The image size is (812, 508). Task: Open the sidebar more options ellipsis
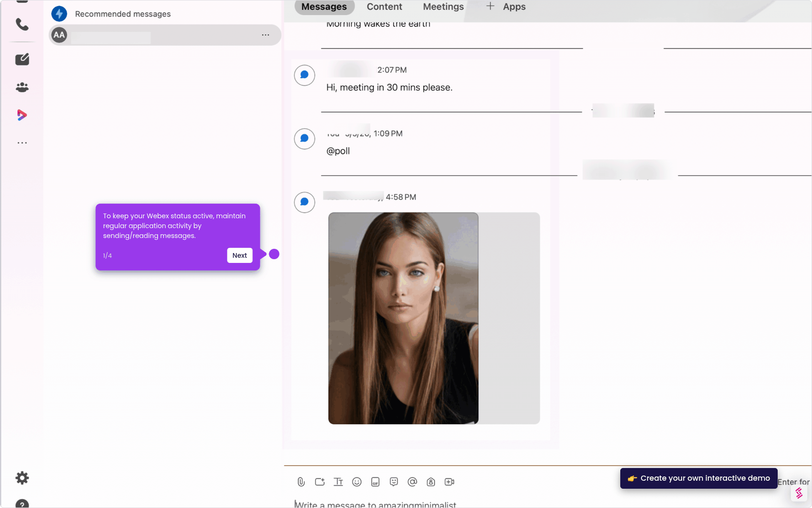click(22, 143)
